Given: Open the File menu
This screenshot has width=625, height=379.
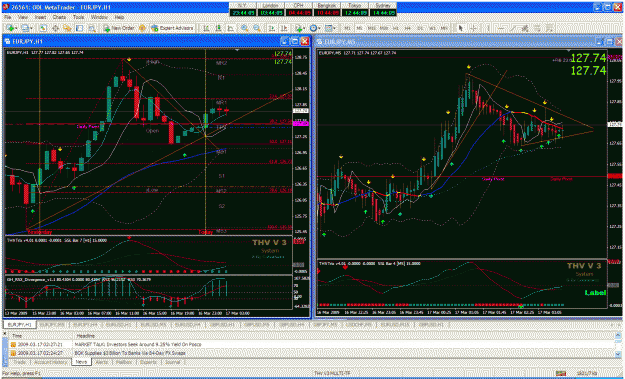Looking at the screenshot, I should [7, 18].
